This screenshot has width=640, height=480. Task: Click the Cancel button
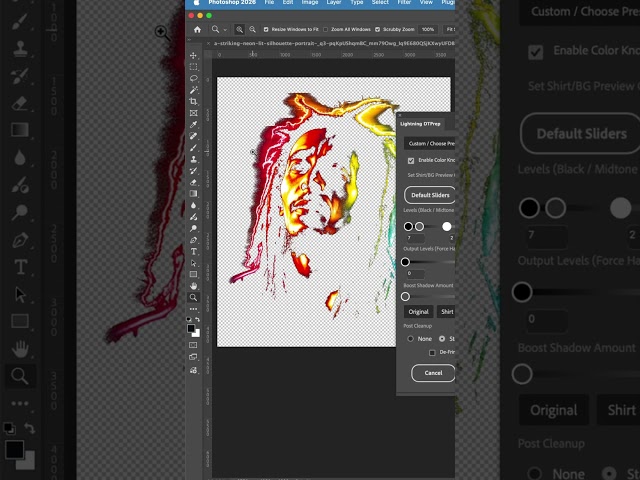pyautogui.click(x=433, y=373)
